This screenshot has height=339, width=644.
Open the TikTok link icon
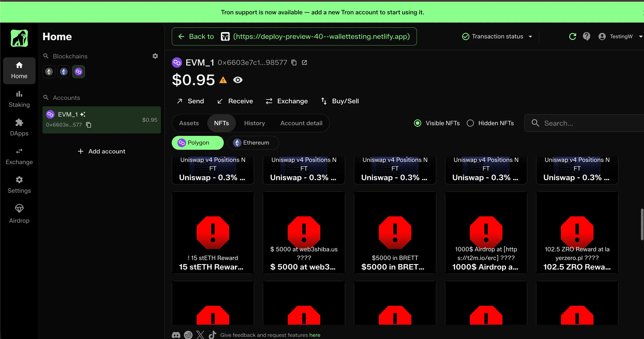(212, 335)
